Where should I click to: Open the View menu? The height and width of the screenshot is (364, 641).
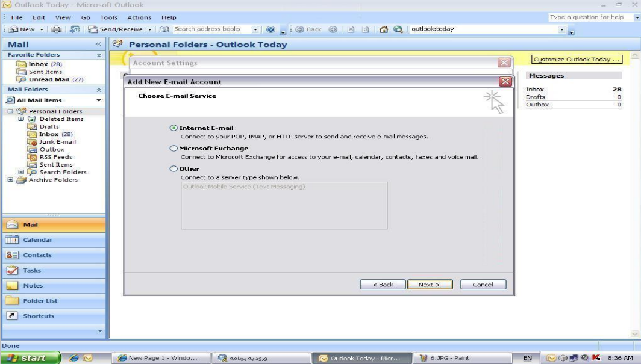[x=63, y=17]
